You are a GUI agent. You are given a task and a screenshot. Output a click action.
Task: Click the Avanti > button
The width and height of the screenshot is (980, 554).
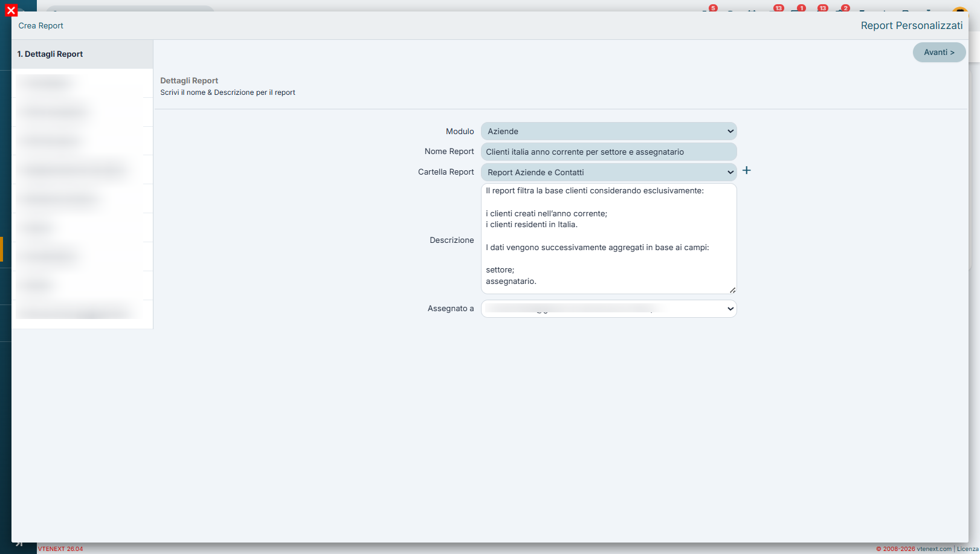click(939, 53)
